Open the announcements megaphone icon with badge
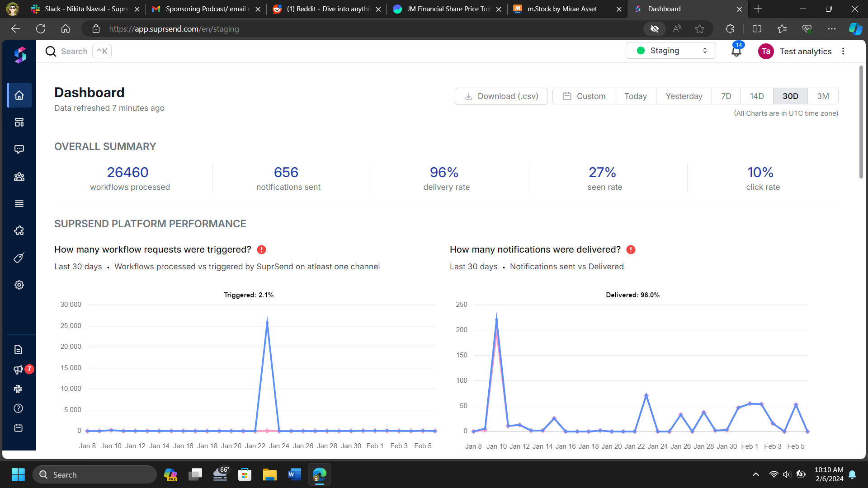 [x=19, y=370]
